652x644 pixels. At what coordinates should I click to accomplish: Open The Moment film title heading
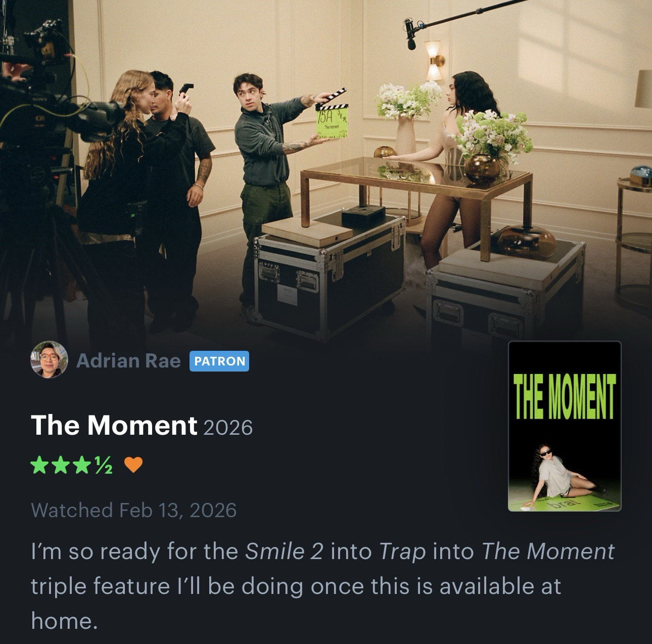click(x=114, y=425)
